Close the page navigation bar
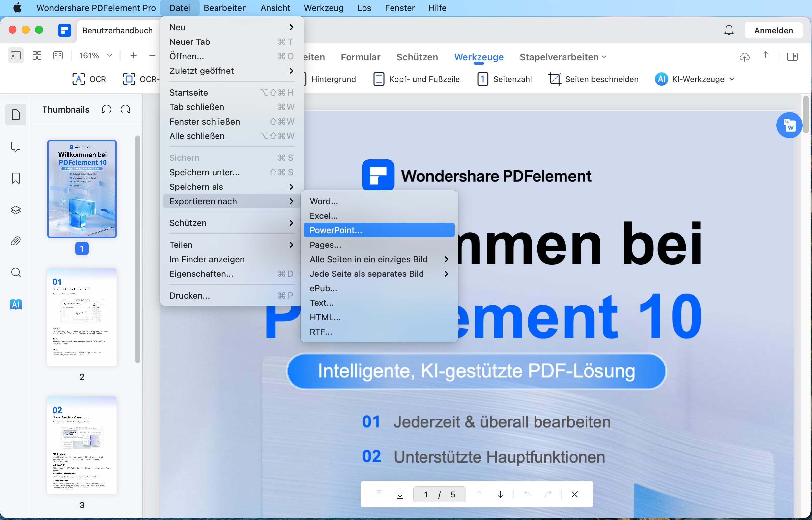Screen dimensions: 812x520 click(x=575, y=494)
